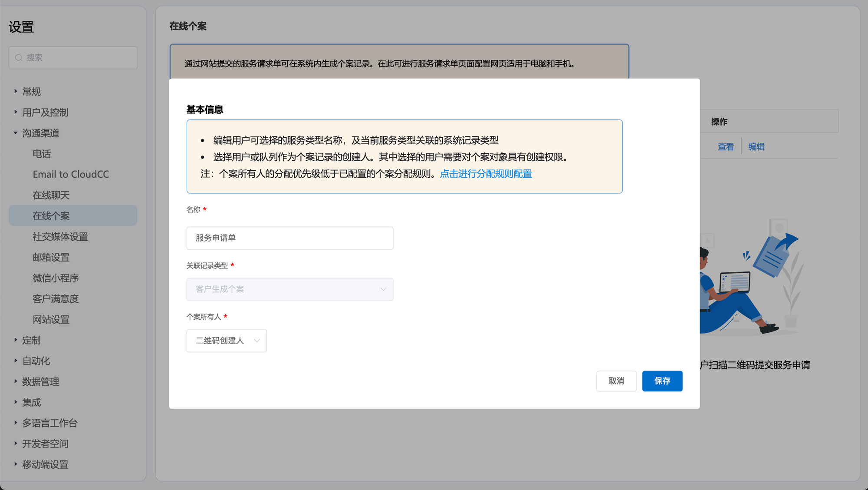Select 在线聊天 in sidebar
The width and height of the screenshot is (868, 490).
(51, 195)
